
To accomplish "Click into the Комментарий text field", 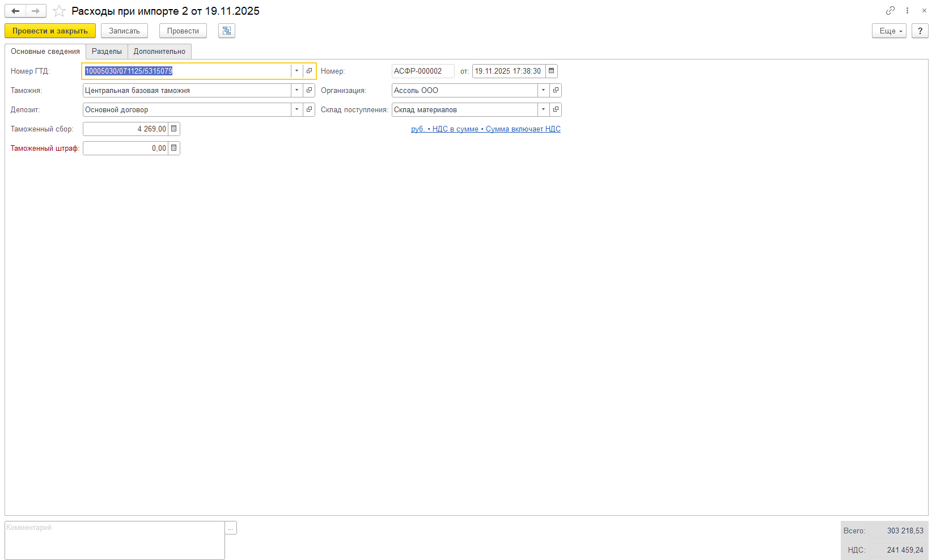I will (x=115, y=540).
